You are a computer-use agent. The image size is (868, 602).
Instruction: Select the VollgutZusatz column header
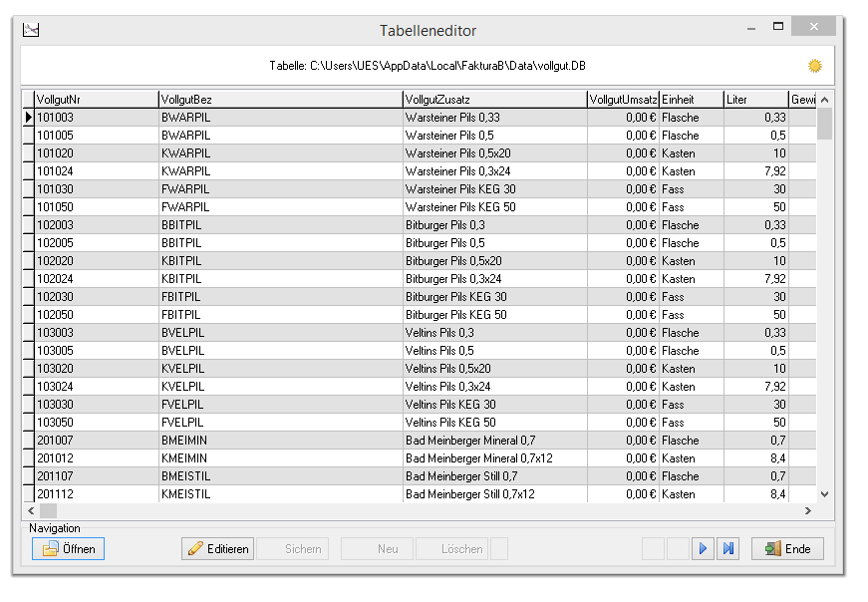pos(495,100)
